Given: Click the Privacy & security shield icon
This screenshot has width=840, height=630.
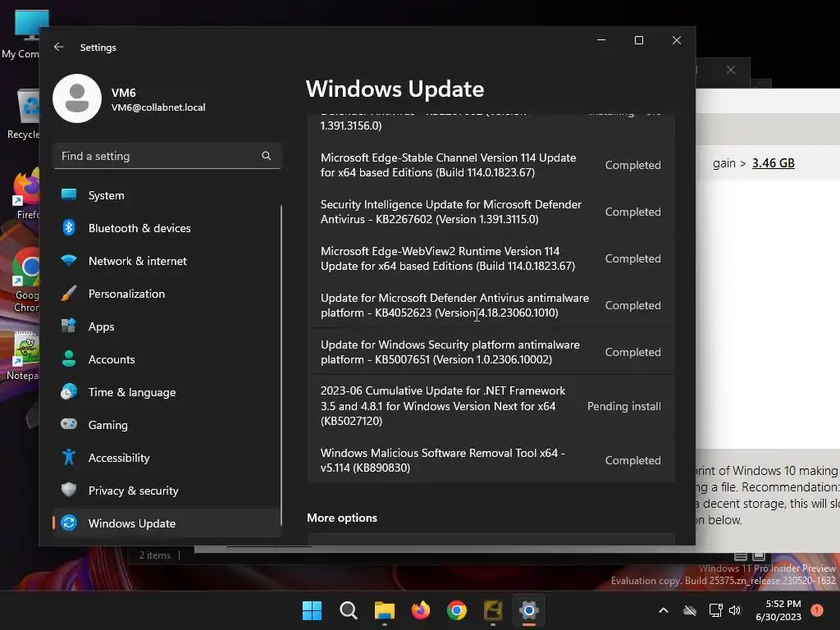Looking at the screenshot, I should pyautogui.click(x=69, y=490).
